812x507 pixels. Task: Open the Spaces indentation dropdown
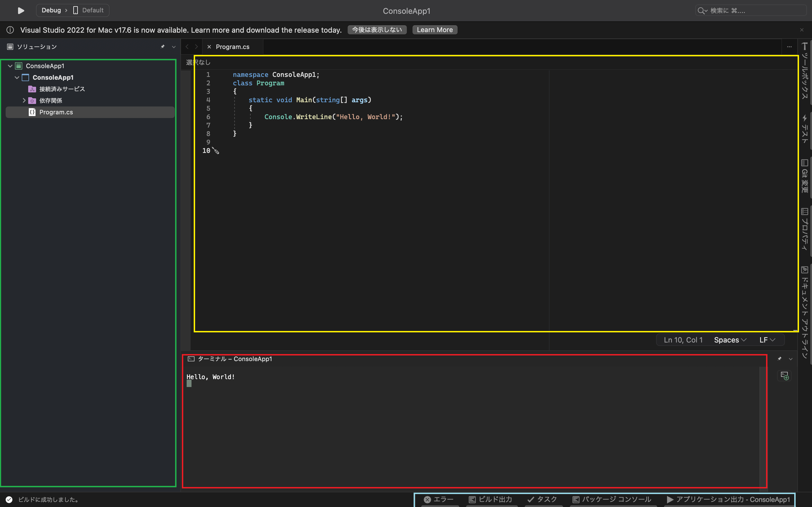[x=730, y=340]
